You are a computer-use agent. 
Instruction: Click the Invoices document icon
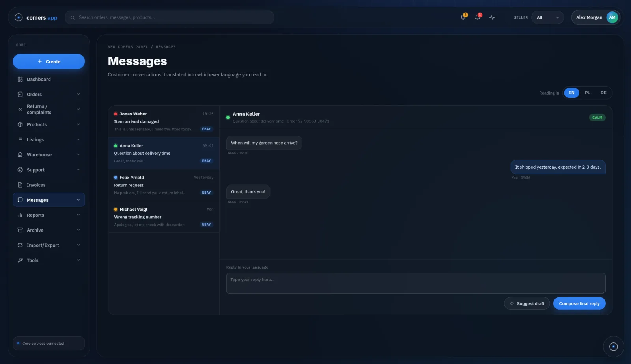[20, 185]
